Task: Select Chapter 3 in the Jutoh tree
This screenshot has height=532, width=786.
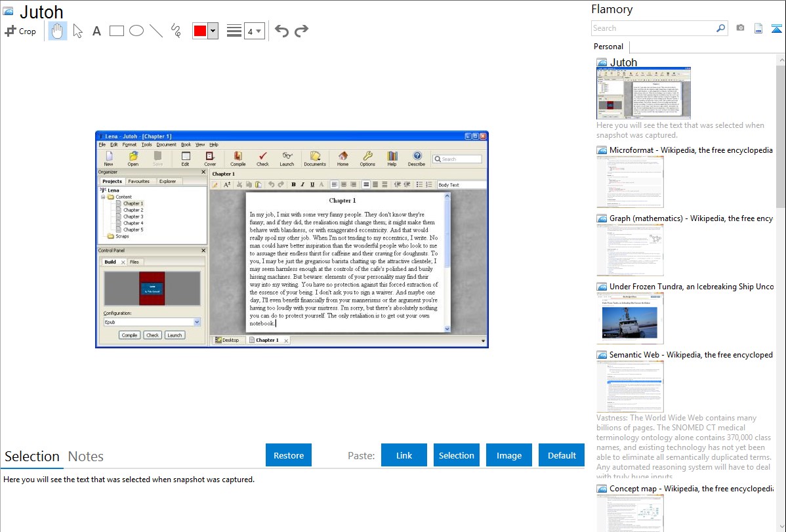Action: pyautogui.click(x=133, y=216)
